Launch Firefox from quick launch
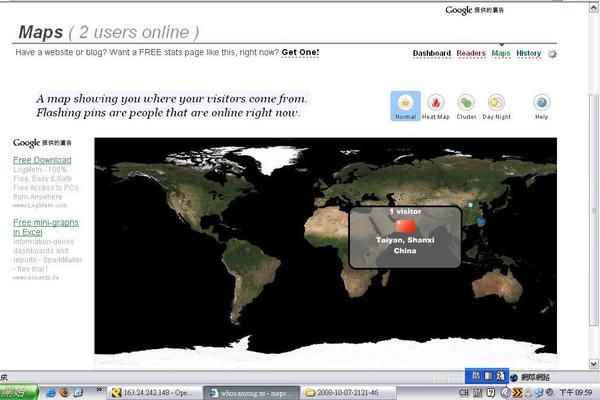 coord(65,393)
